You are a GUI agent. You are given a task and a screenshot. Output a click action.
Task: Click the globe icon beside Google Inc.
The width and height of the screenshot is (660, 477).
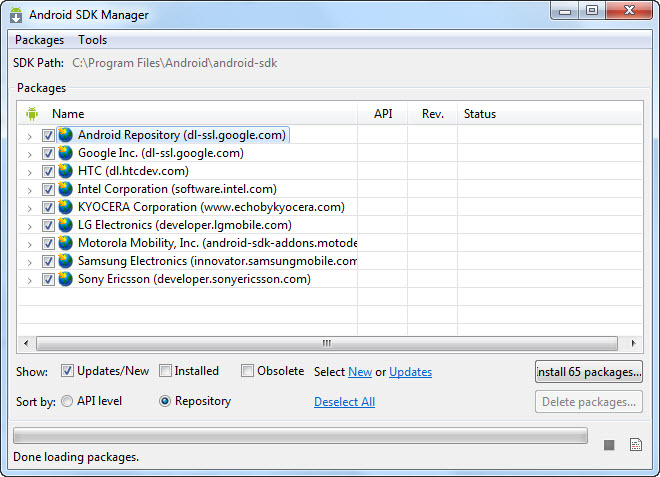tap(65, 153)
